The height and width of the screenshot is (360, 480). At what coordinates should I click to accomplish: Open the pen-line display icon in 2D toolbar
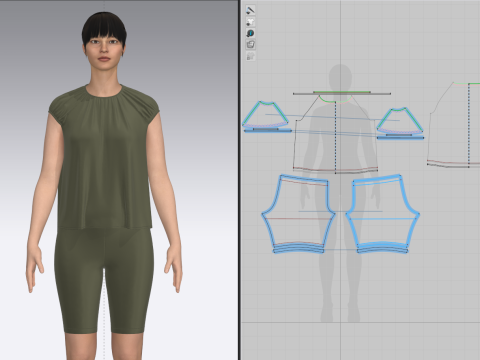(x=250, y=10)
